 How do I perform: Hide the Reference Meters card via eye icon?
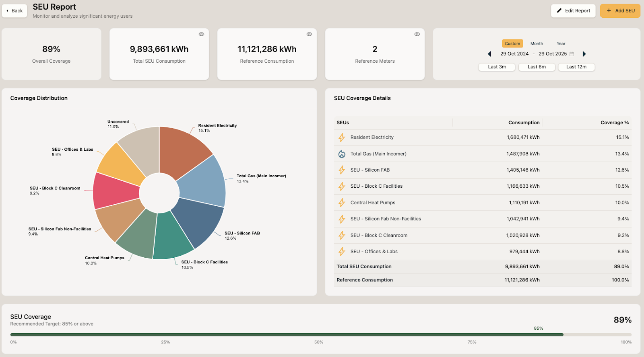(417, 34)
